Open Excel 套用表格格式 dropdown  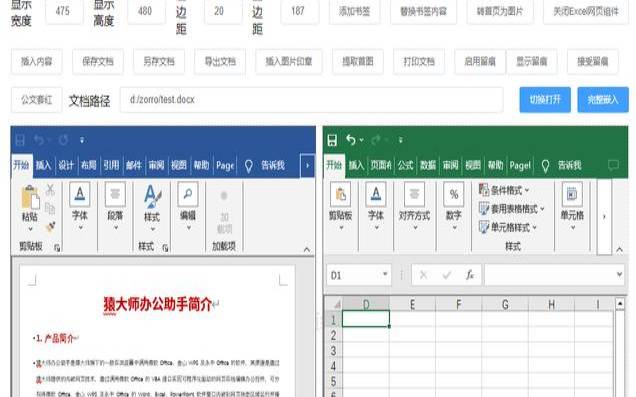[511, 209]
